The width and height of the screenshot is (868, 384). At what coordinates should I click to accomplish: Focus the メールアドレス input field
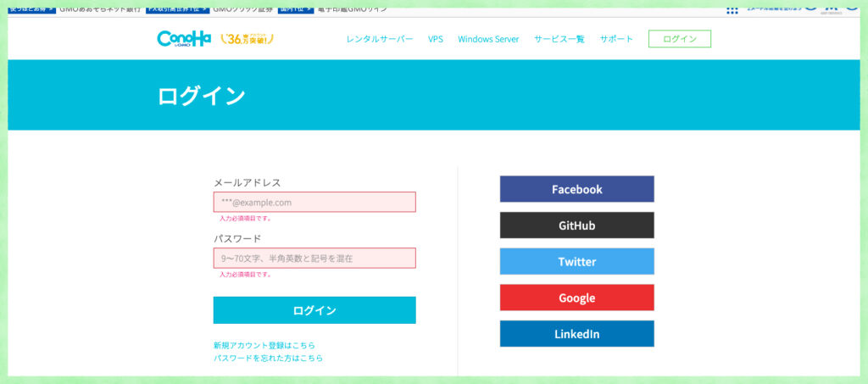point(314,202)
